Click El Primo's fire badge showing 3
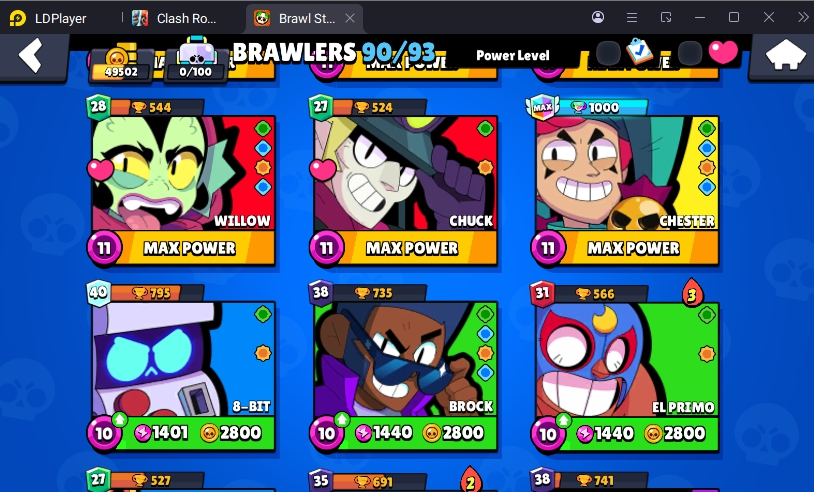 click(x=692, y=294)
